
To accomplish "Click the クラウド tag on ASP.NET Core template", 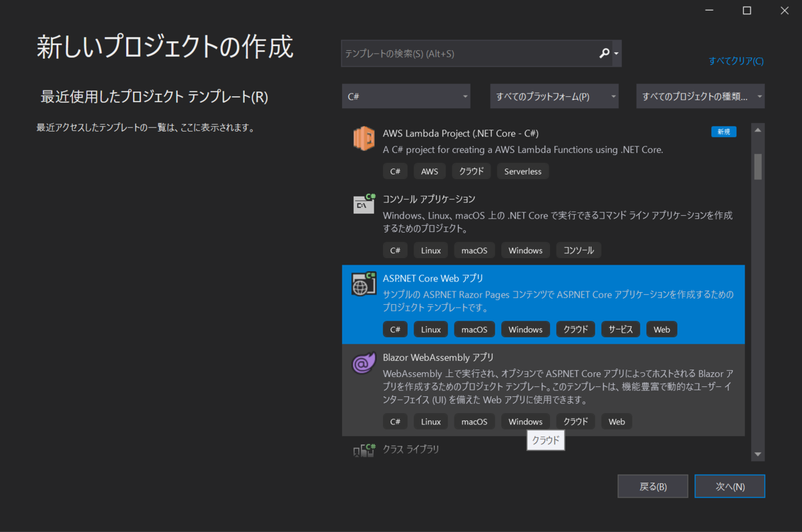I will [575, 329].
